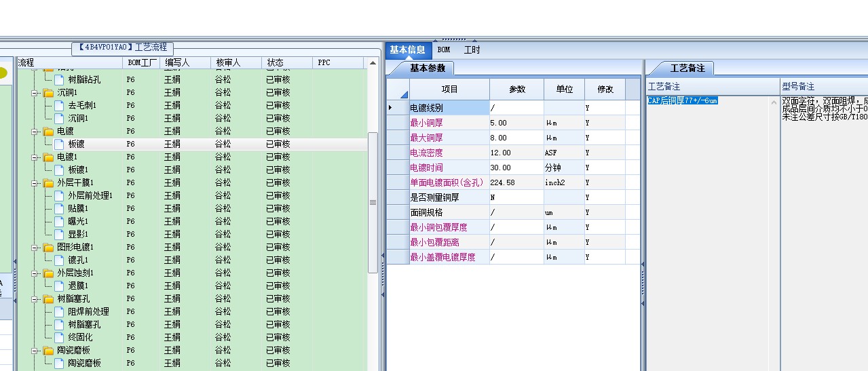This screenshot has width=868, height=371.
Task: Click the highlighted CAP后铜厚77+/-6um note
Action: [683, 100]
